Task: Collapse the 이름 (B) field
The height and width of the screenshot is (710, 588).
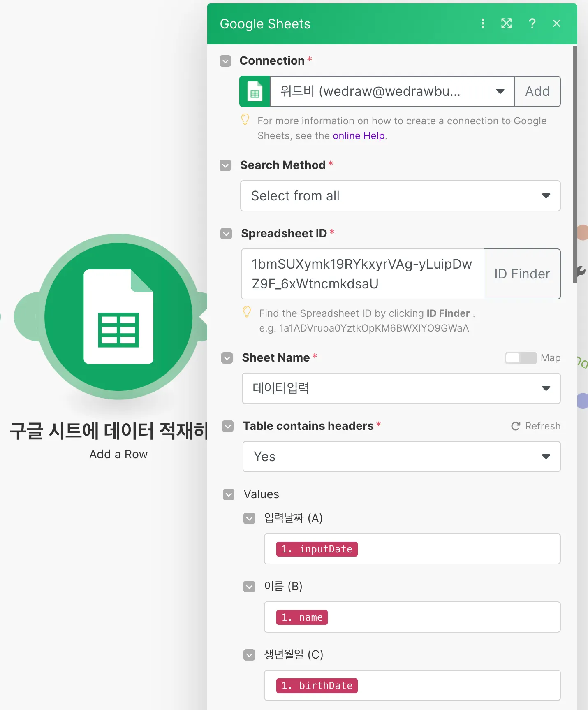Action: [x=249, y=587]
